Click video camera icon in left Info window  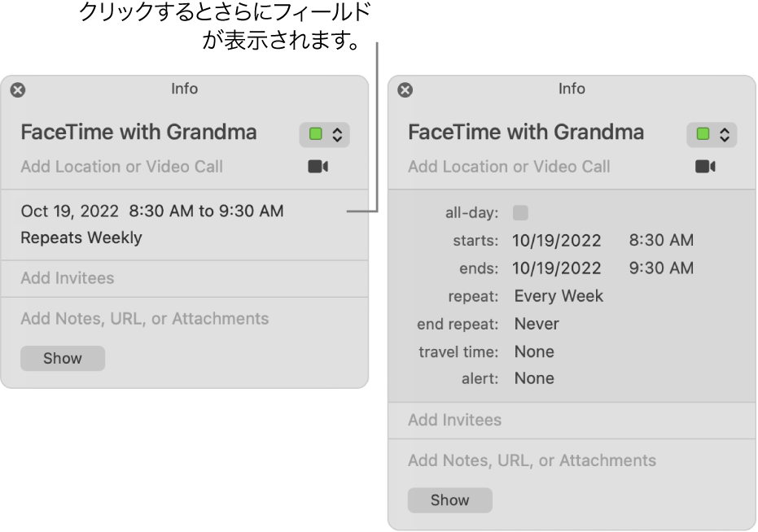coord(318,167)
